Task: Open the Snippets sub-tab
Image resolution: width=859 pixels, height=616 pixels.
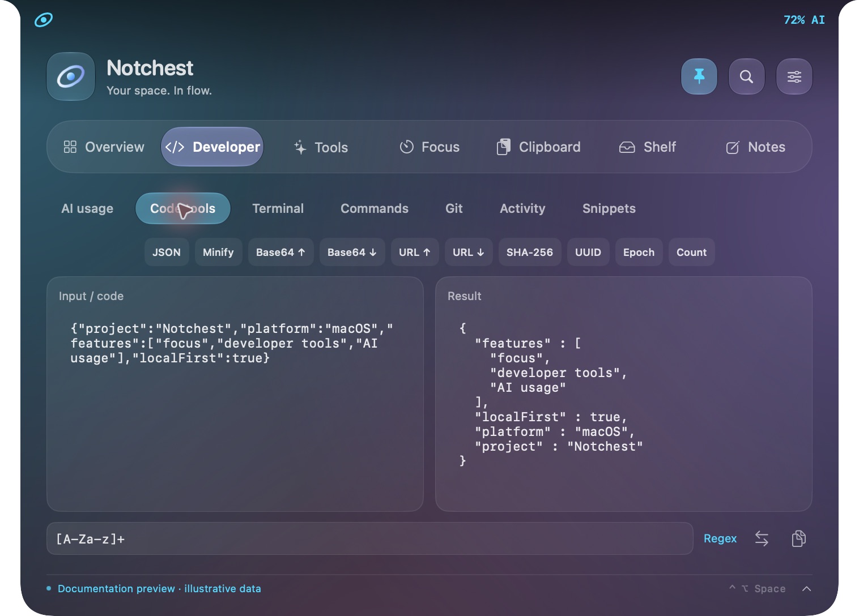Action: 609,208
